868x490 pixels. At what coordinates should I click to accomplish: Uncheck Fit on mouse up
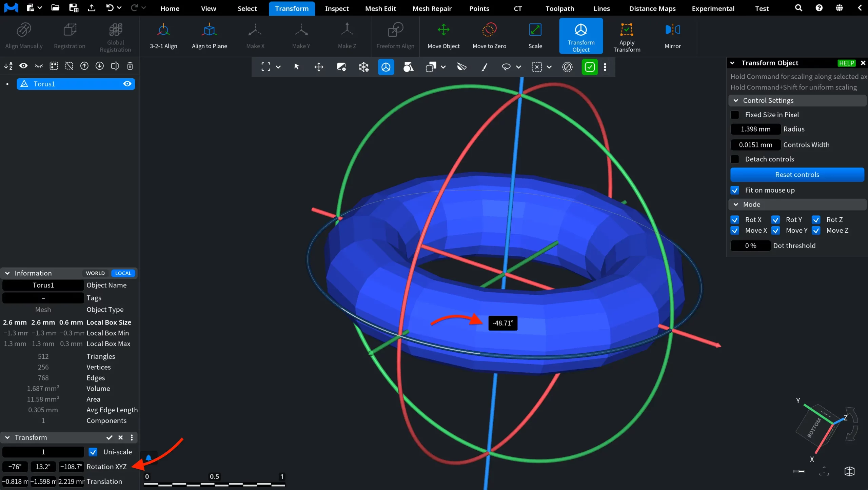tap(735, 190)
